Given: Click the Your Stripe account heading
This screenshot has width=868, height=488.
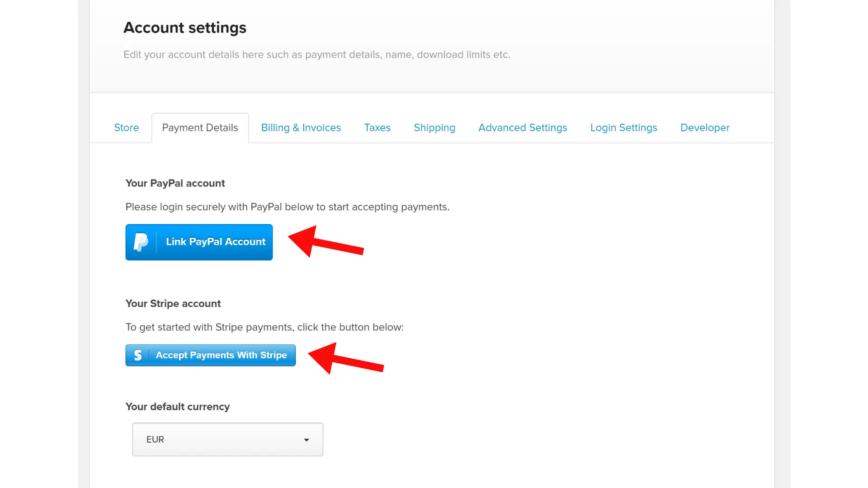Looking at the screenshot, I should (173, 304).
